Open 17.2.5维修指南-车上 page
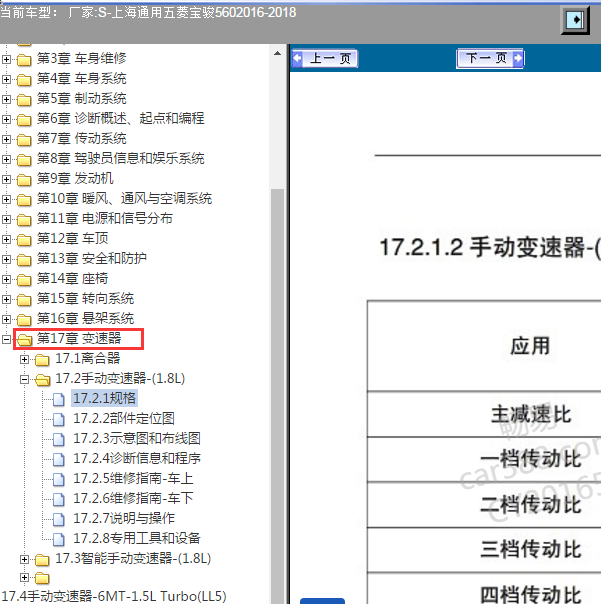This screenshot has width=601, height=604. click(x=133, y=478)
